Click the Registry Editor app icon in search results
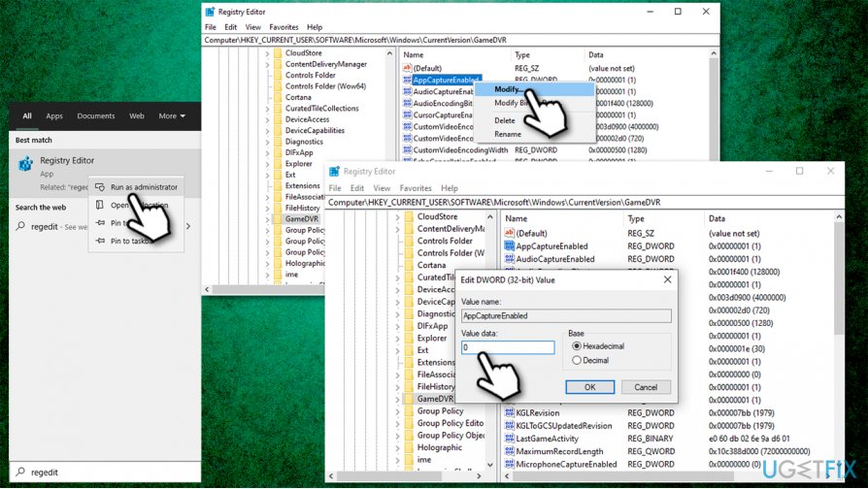The width and height of the screenshot is (868, 489). click(x=25, y=164)
